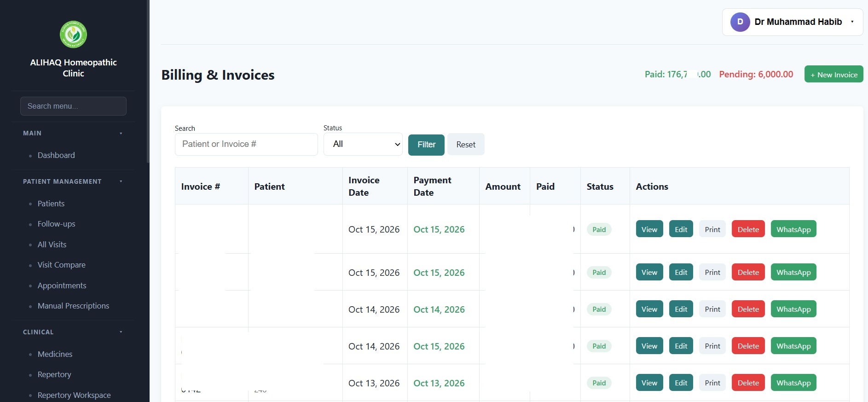The image size is (868, 402).
Task: Click in the Search menu field
Action: pos(73,106)
